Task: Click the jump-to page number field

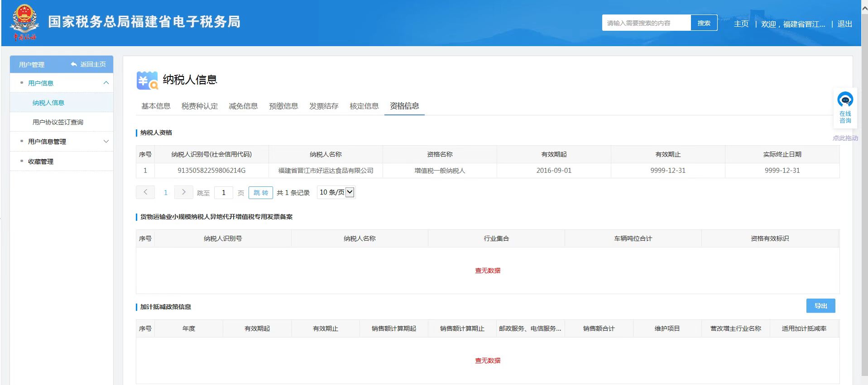Action: [224, 193]
